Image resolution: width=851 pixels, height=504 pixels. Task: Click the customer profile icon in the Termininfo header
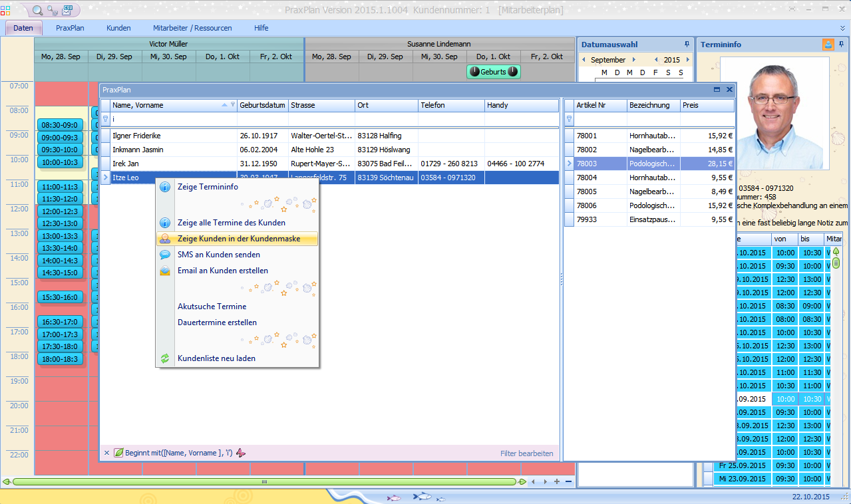click(828, 45)
